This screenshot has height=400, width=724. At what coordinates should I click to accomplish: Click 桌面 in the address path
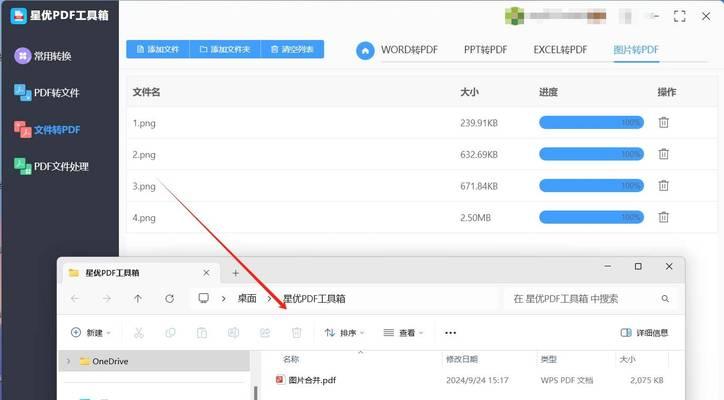pyautogui.click(x=247, y=299)
